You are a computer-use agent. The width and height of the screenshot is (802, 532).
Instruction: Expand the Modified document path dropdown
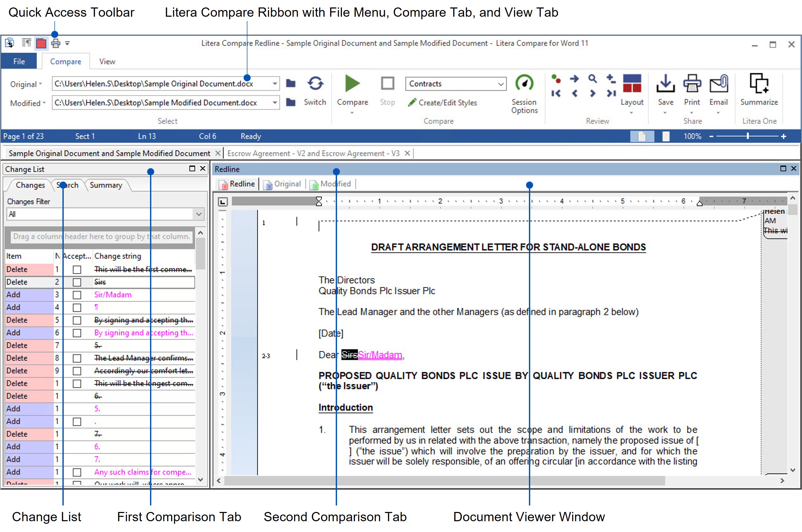[275, 102]
